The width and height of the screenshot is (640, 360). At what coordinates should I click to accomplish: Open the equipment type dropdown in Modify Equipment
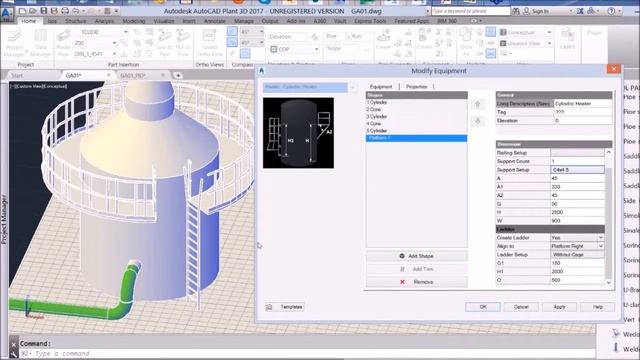[x=352, y=87]
